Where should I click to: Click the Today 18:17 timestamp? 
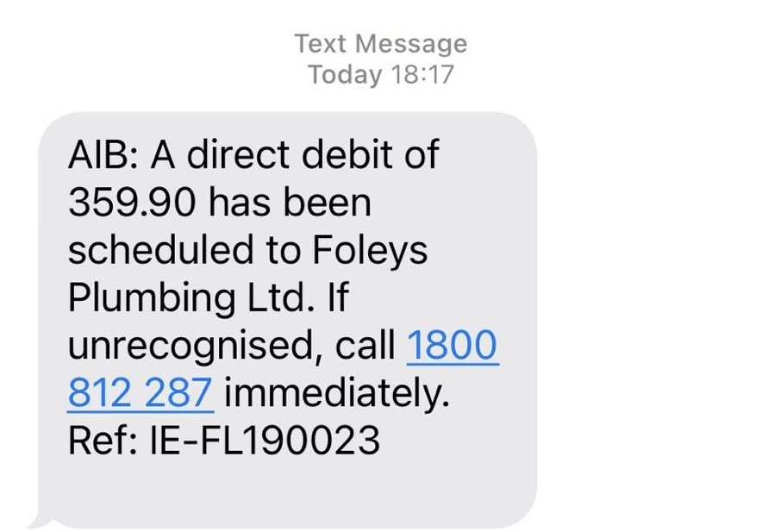[x=380, y=74]
